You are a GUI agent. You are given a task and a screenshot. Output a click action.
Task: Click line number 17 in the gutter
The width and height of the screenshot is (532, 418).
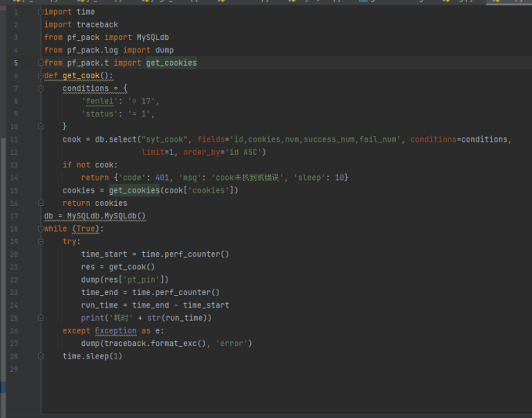(x=14, y=216)
